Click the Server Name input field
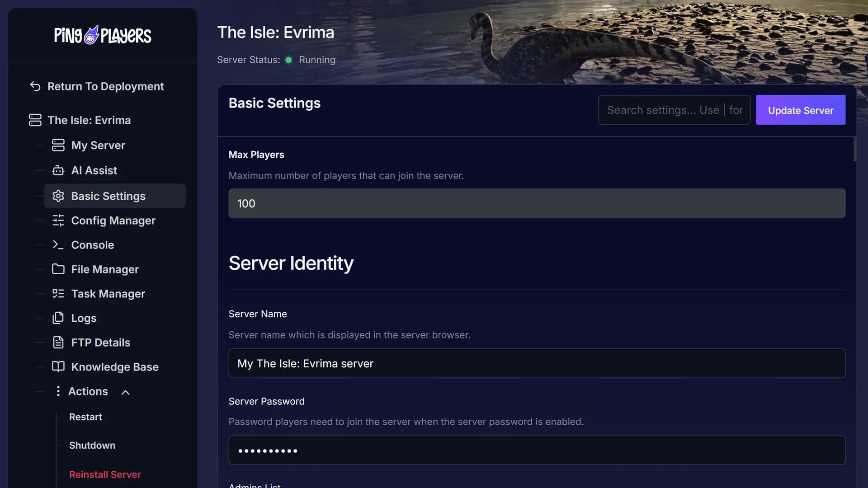Image resolution: width=868 pixels, height=488 pixels. coord(537,363)
